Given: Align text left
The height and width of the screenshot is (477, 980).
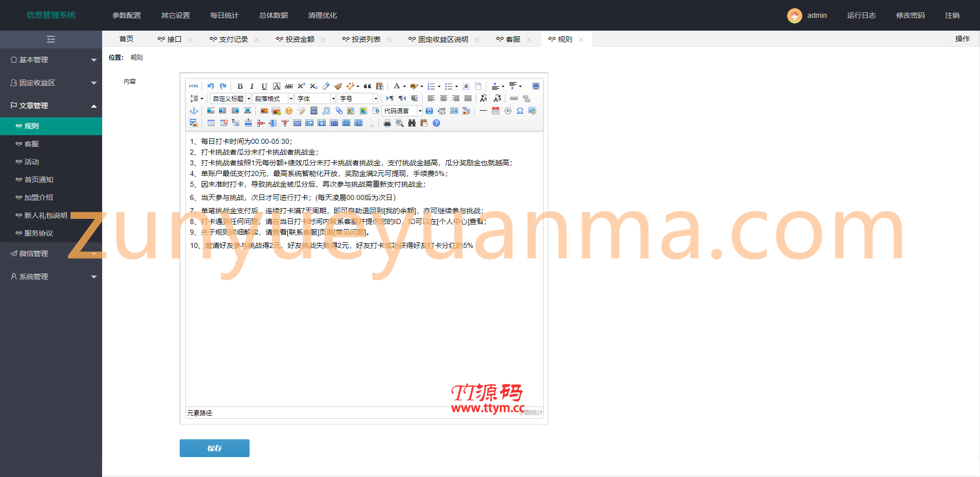Looking at the screenshot, I should click(x=431, y=98).
